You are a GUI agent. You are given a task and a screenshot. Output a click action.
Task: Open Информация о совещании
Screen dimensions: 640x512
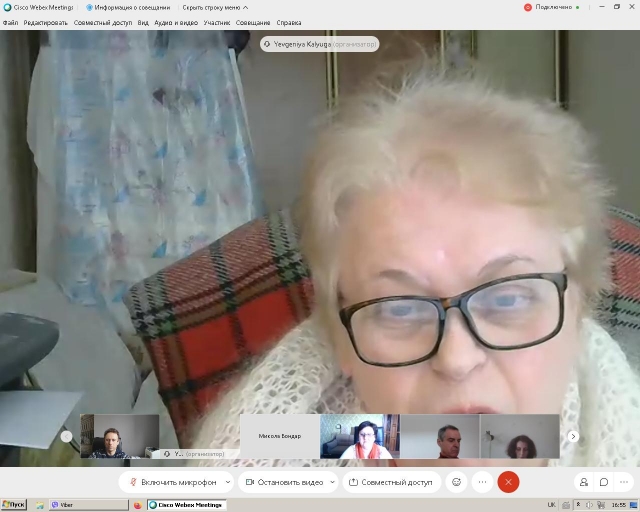pos(128,7)
